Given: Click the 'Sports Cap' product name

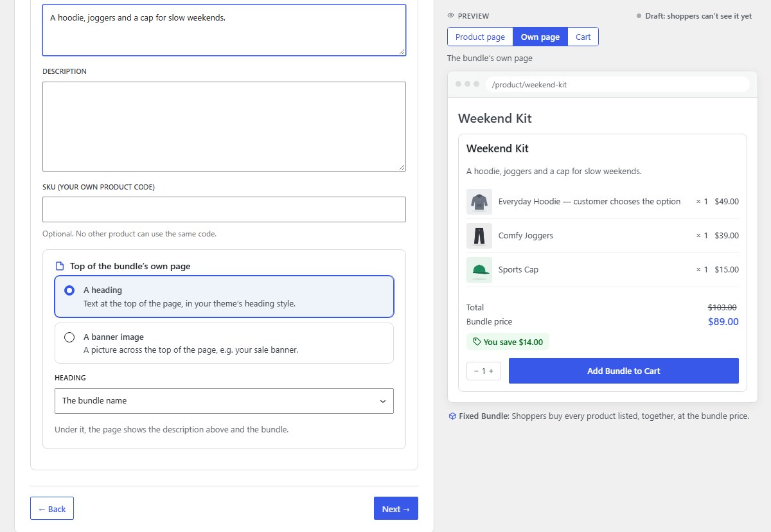Looking at the screenshot, I should click(x=518, y=270).
